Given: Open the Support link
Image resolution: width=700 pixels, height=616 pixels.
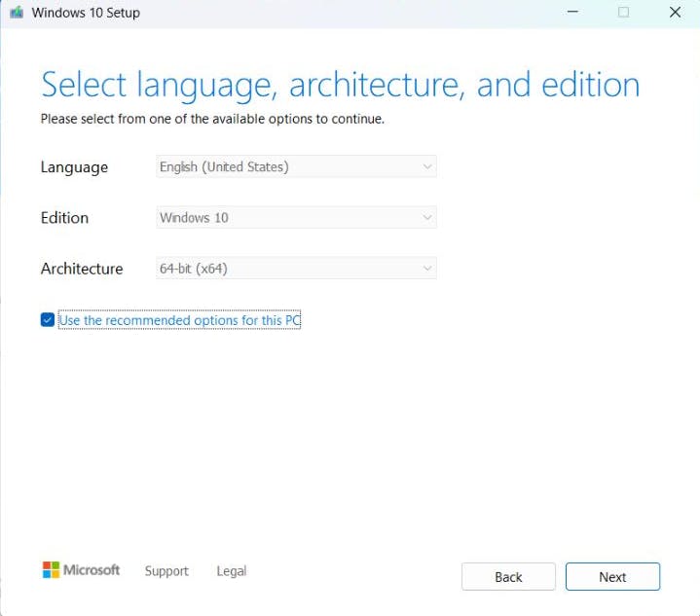Looking at the screenshot, I should click(166, 571).
